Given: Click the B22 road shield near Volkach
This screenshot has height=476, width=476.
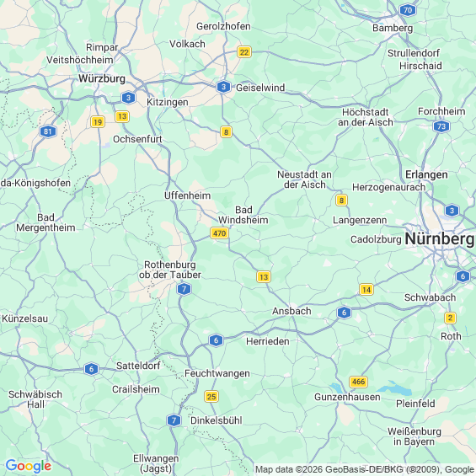Looking at the screenshot, I should pyautogui.click(x=244, y=52).
